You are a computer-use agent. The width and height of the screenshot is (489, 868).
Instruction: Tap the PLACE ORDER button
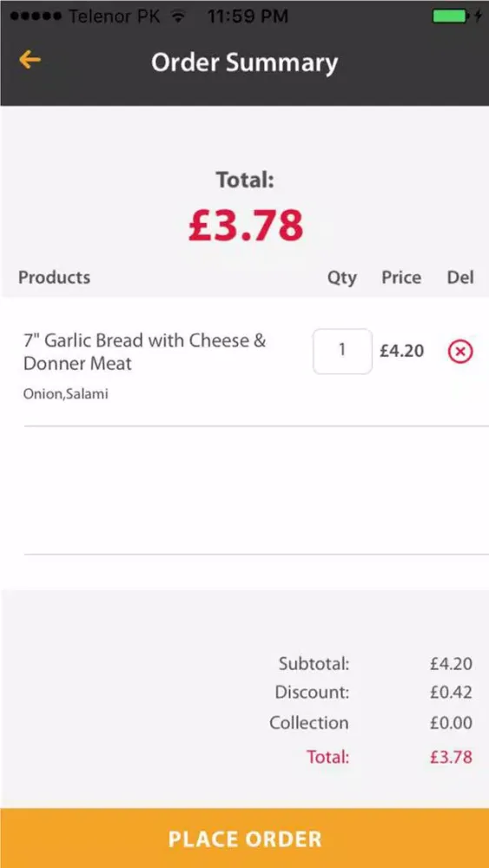(245, 838)
